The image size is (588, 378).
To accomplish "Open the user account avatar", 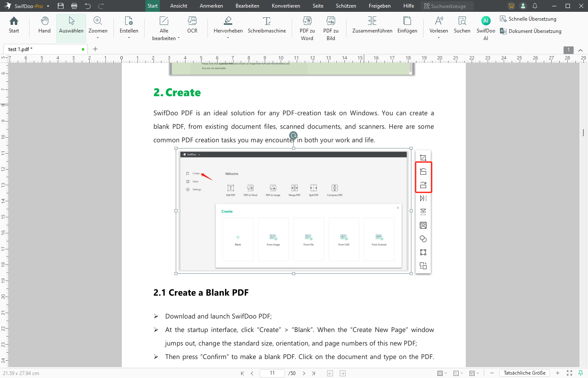I will coord(523,6).
